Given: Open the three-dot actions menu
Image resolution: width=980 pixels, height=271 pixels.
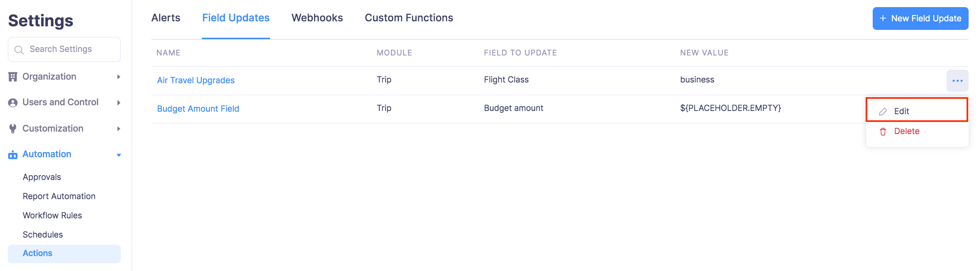Looking at the screenshot, I should 958,80.
